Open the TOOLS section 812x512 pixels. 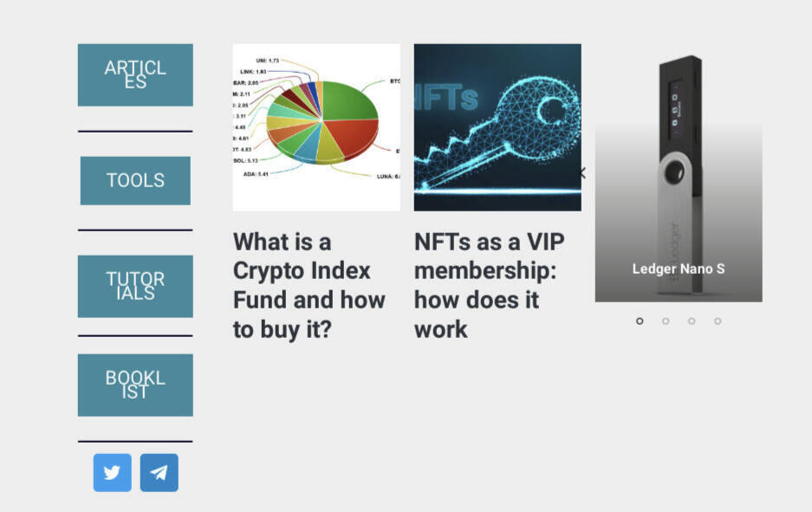pyautogui.click(x=135, y=181)
